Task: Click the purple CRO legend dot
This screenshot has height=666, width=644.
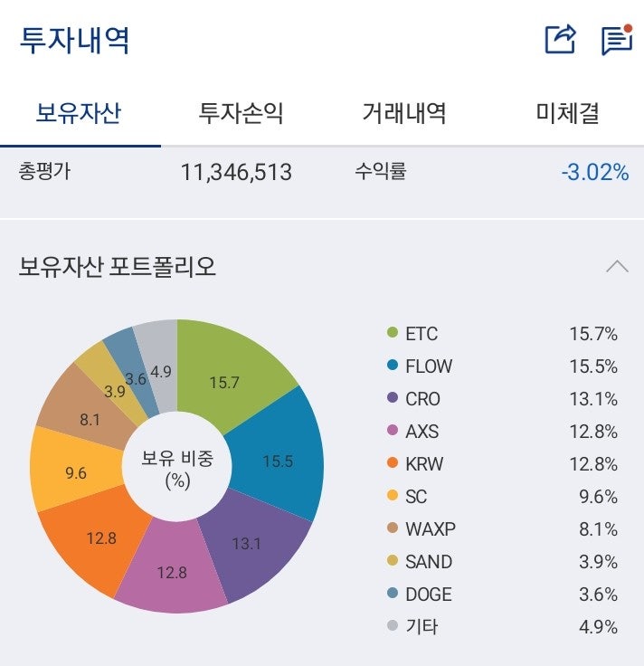Action: 392,399
